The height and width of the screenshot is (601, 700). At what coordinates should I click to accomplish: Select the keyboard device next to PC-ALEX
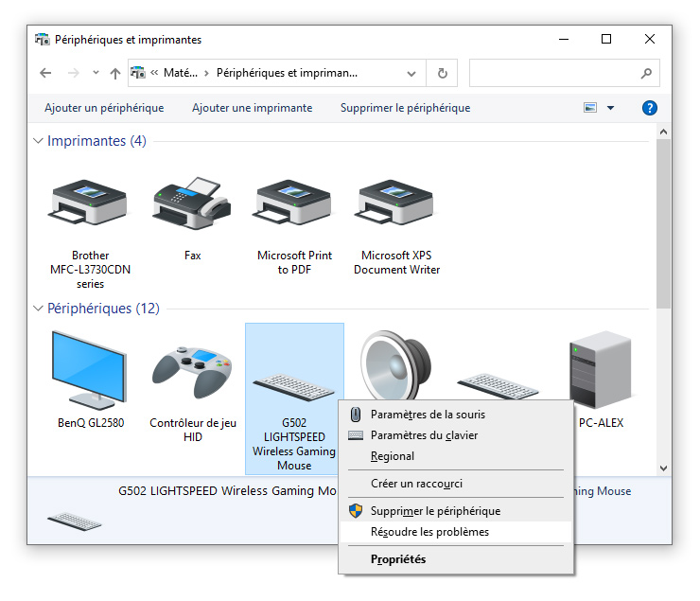(x=498, y=386)
